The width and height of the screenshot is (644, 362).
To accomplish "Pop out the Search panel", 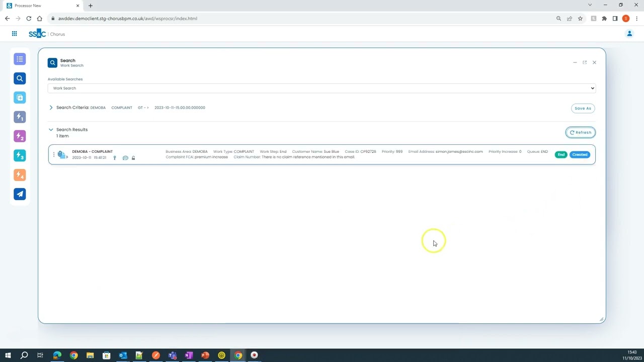I will point(585,62).
